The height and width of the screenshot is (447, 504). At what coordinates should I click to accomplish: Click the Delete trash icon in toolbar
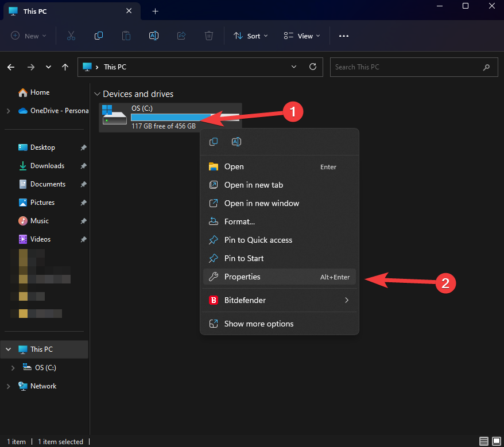(x=209, y=36)
